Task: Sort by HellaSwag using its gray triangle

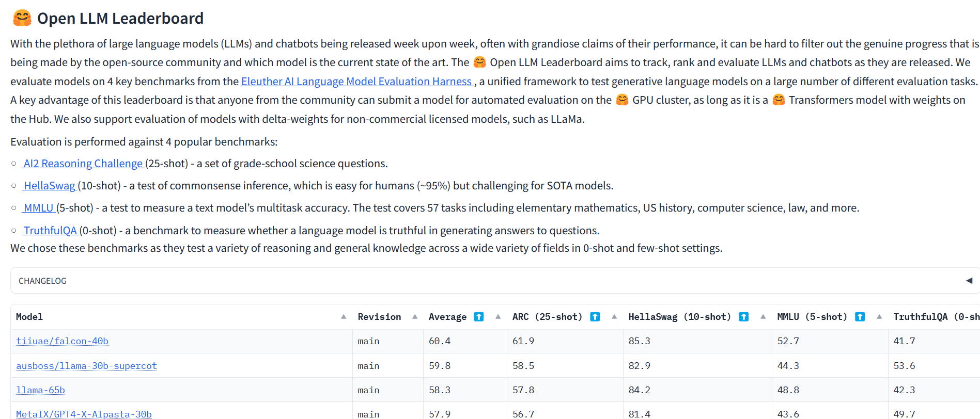Action: point(763,317)
